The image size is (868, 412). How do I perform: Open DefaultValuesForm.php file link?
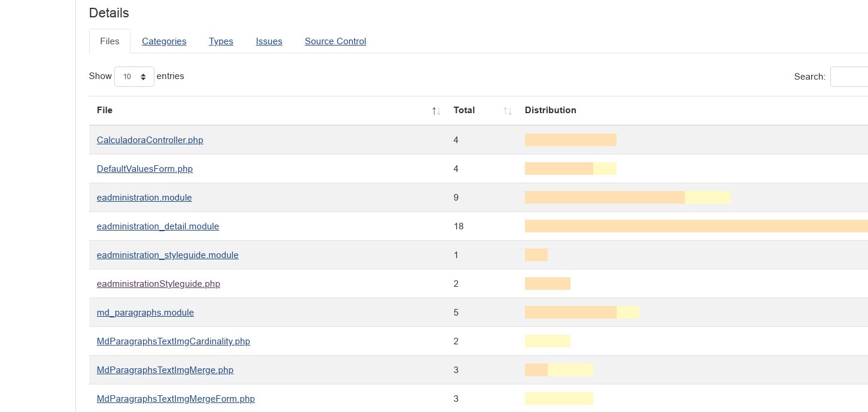pos(144,169)
